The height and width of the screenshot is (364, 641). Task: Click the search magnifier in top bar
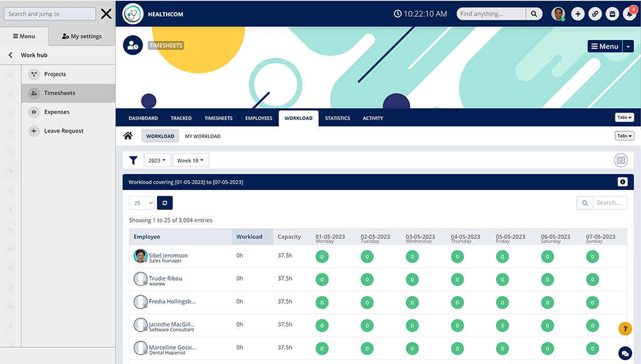tap(534, 14)
